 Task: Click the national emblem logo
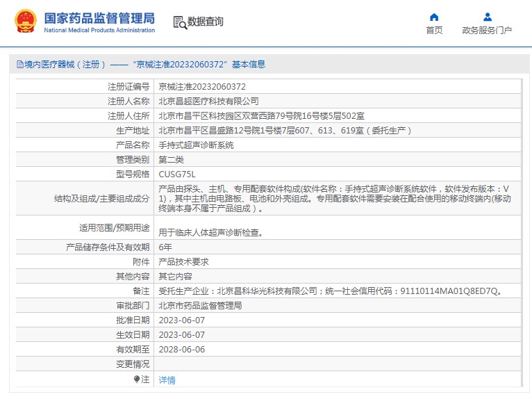[26, 22]
